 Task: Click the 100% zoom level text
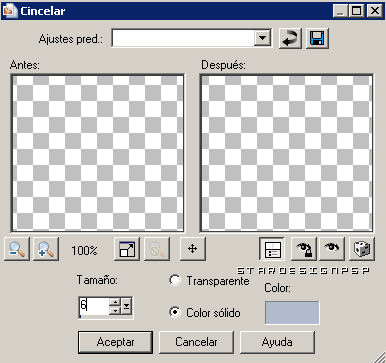(84, 250)
